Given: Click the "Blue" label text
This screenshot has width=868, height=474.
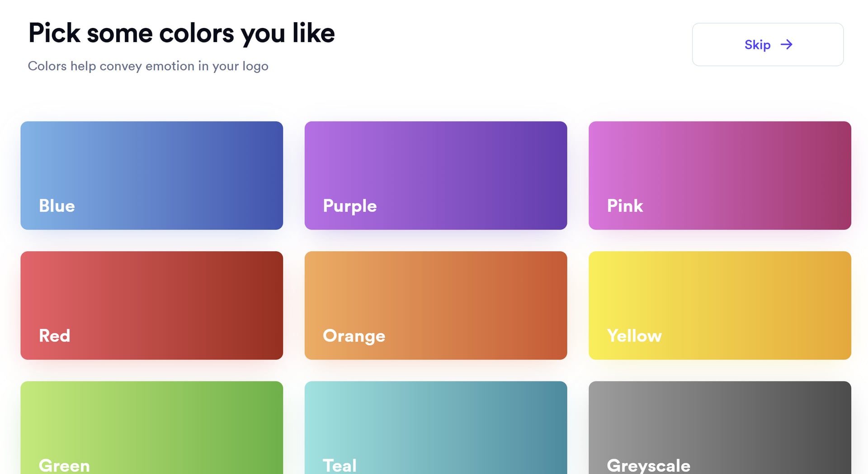Looking at the screenshot, I should click(x=57, y=206).
